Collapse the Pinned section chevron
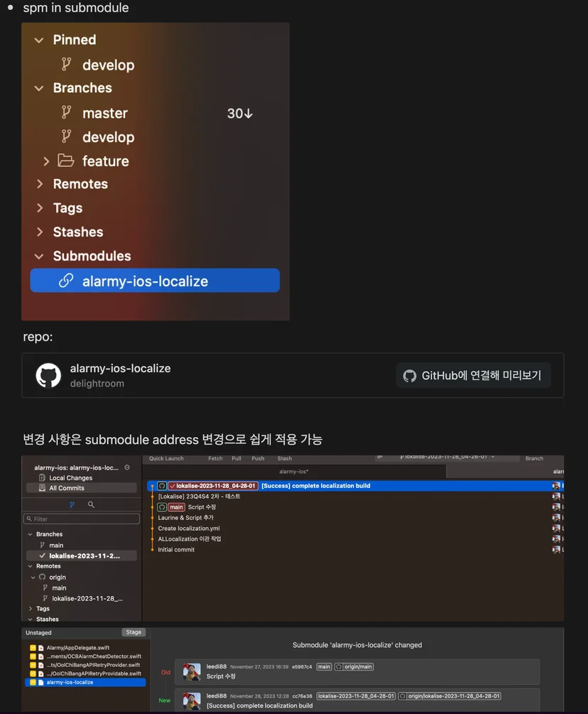This screenshot has height=714, width=588. (x=39, y=40)
